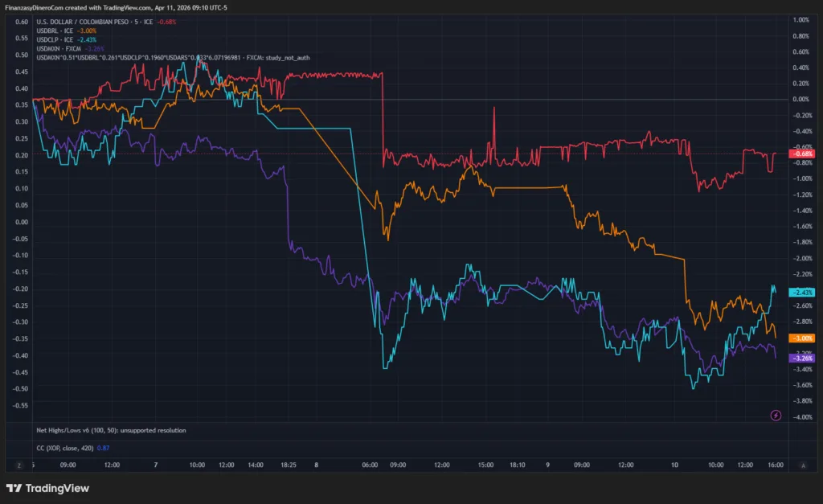Click the TradingView logo at the bottom left
Screen dimensions: 823x504
tap(48, 488)
